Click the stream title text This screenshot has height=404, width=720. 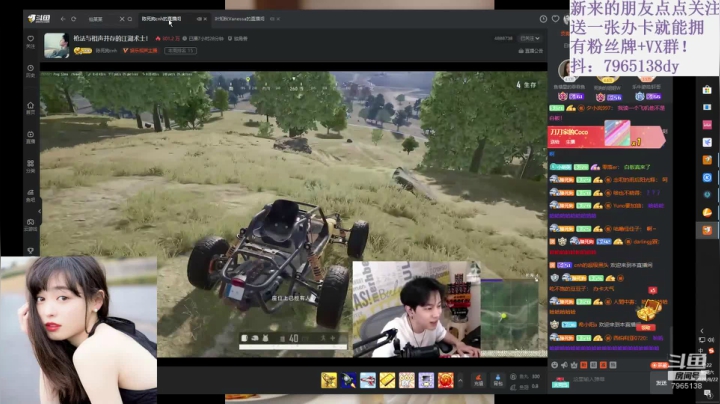111,38
